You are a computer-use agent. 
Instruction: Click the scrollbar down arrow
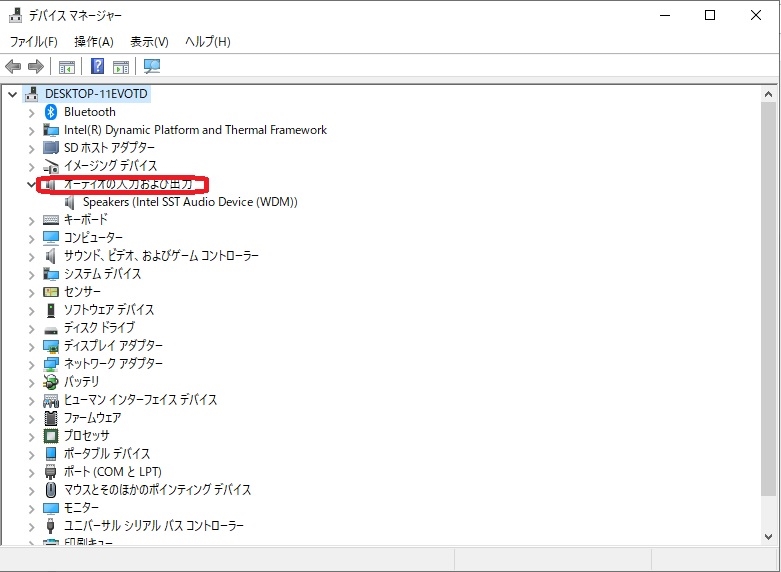(x=768, y=537)
